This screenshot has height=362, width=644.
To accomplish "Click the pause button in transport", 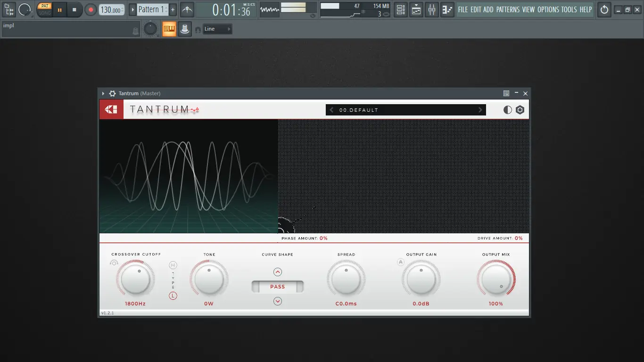I will 59,9.
